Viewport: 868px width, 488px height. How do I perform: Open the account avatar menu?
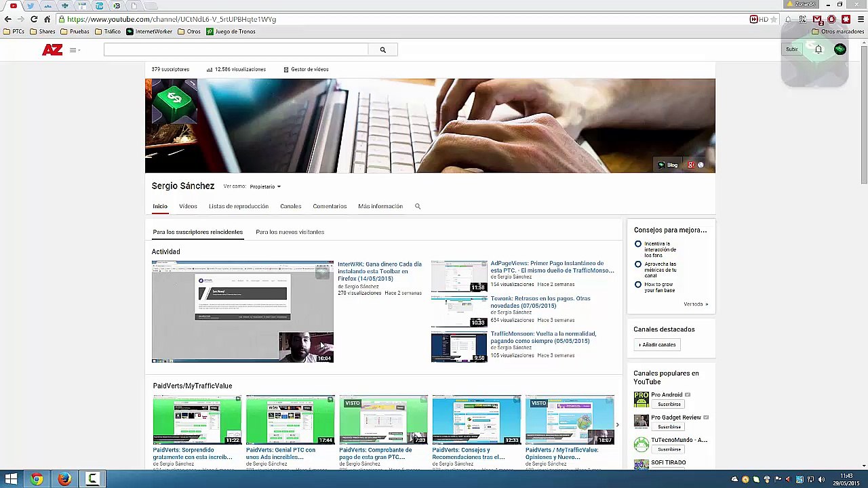click(x=840, y=49)
